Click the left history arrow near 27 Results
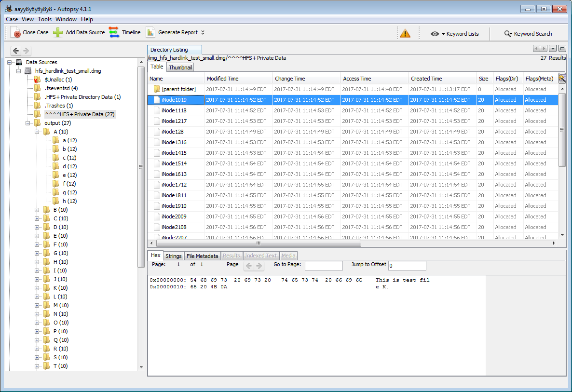Viewport: 572px width, 392px height. (536, 48)
